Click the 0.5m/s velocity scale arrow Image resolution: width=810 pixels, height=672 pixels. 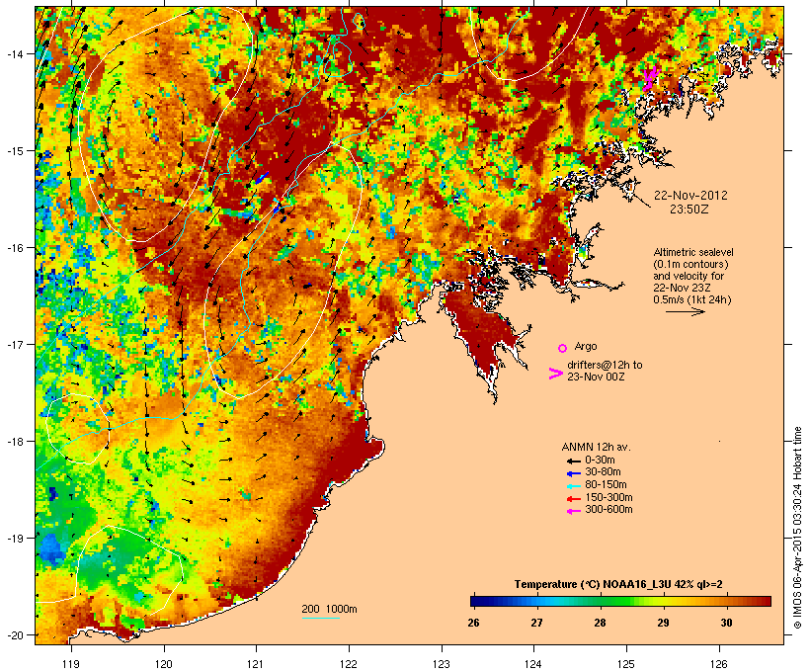[685, 311]
